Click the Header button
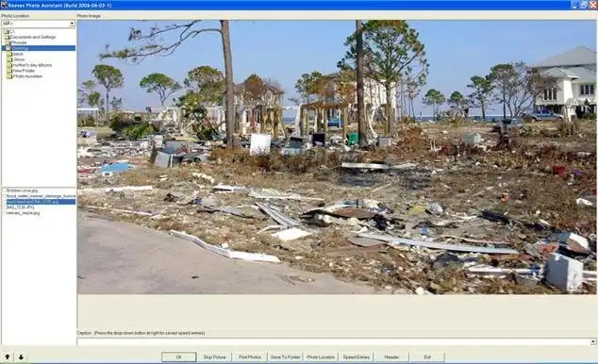 (x=391, y=357)
